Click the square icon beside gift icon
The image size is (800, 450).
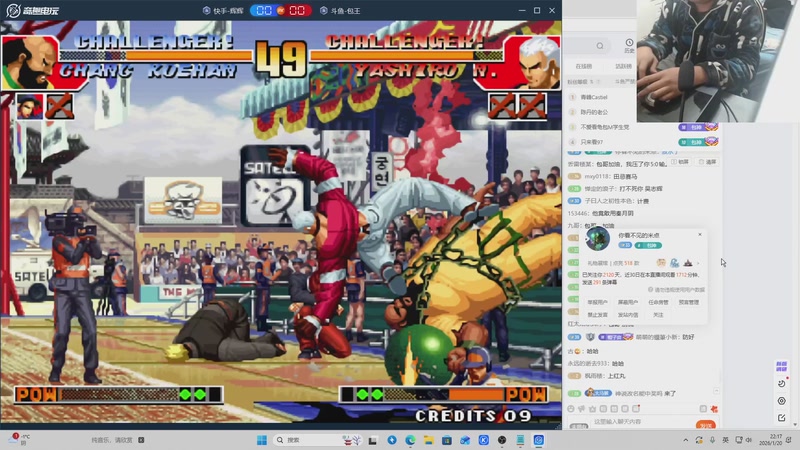point(703,409)
